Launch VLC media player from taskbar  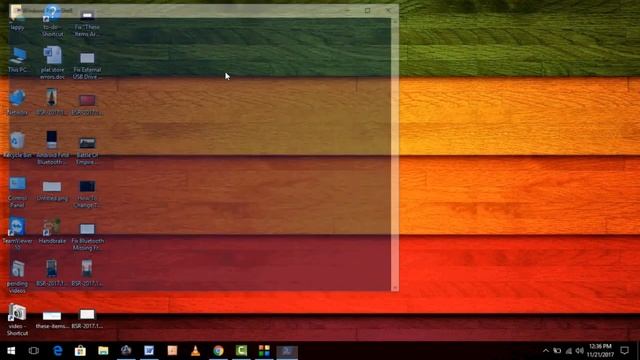click(195, 351)
